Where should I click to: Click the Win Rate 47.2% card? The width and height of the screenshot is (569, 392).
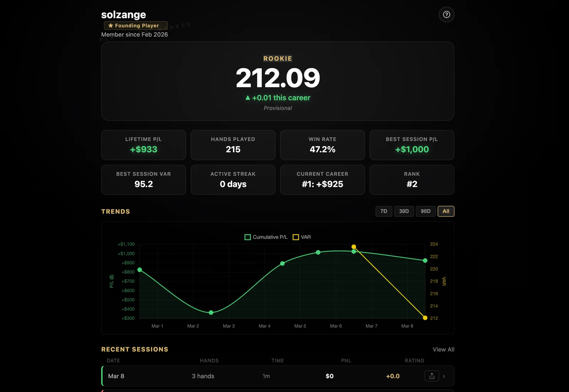click(x=322, y=145)
